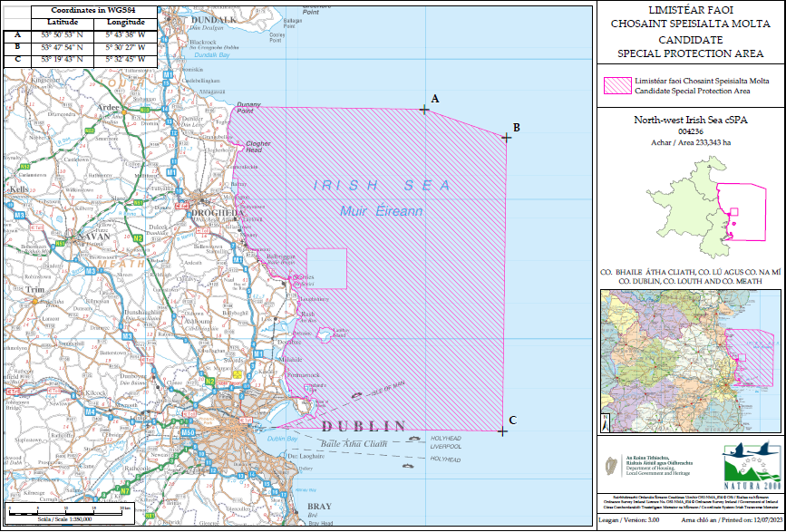Click the Natura 2000 logo
Viewport: 786px width, 532px height.
pos(752,462)
